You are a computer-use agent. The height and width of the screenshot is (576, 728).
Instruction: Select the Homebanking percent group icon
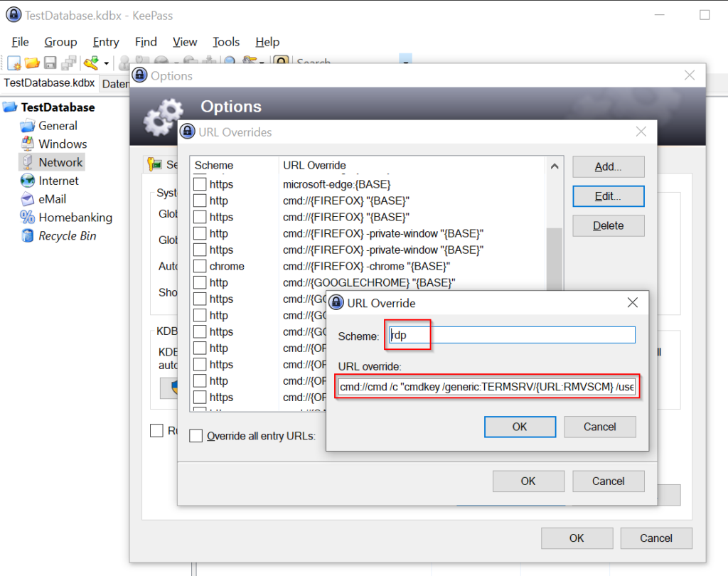(28, 218)
